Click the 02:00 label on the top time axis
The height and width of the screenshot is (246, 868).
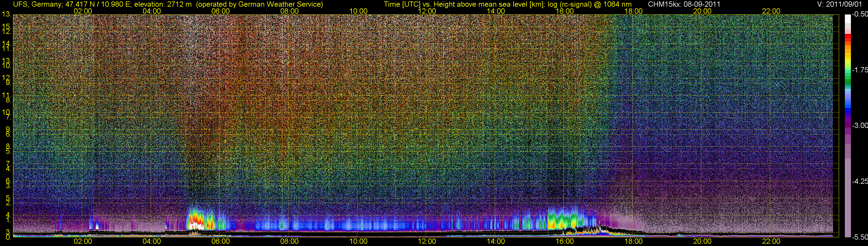point(83,11)
